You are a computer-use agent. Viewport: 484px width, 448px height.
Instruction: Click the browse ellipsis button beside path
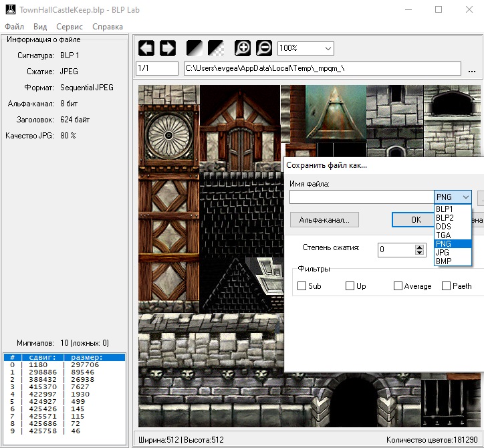coord(472,69)
